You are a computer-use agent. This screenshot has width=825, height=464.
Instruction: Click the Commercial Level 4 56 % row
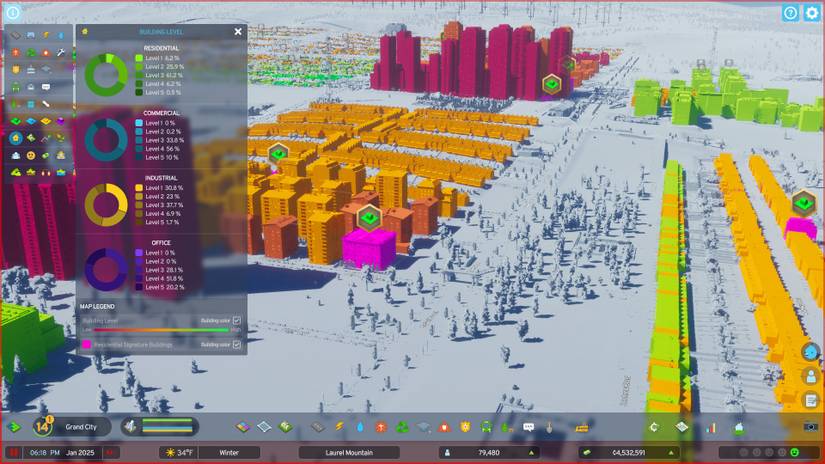click(x=158, y=149)
